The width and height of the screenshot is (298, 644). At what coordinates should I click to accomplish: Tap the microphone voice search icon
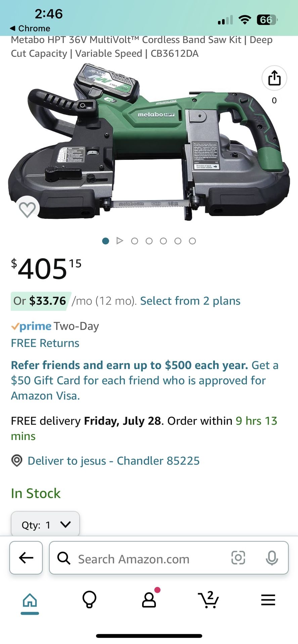pos(272,558)
